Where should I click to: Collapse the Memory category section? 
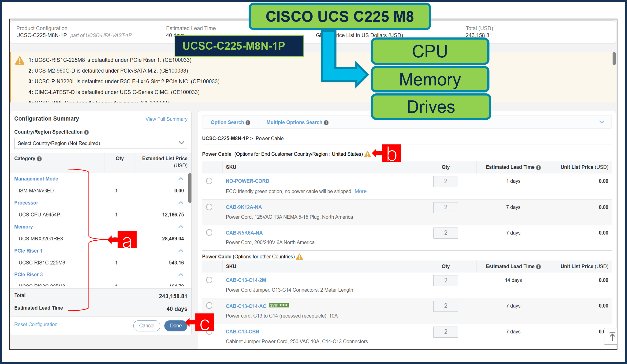[181, 227]
